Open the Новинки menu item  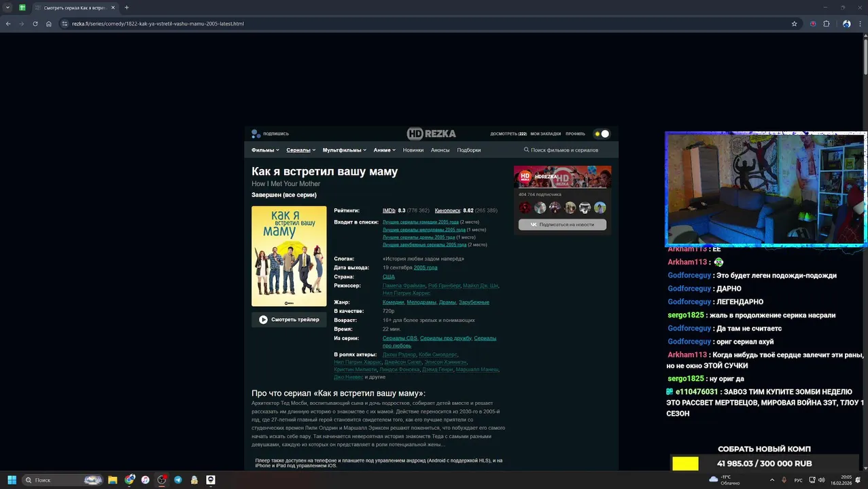coord(413,150)
